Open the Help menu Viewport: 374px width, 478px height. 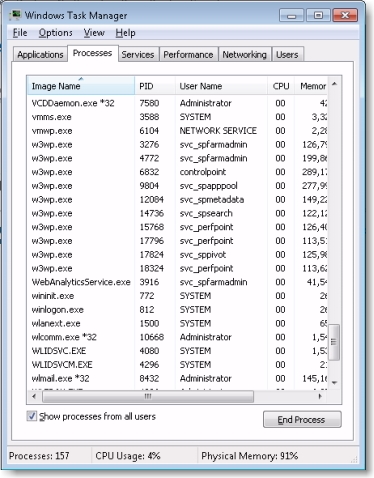coord(125,33)
